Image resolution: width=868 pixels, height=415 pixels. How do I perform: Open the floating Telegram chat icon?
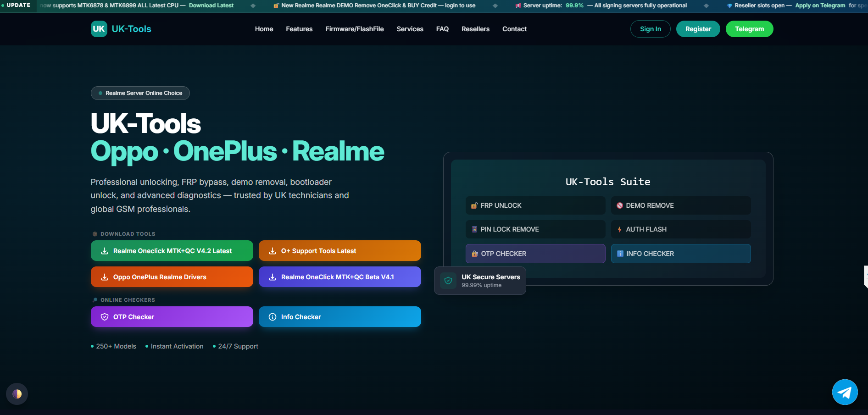tap(845, 392)
